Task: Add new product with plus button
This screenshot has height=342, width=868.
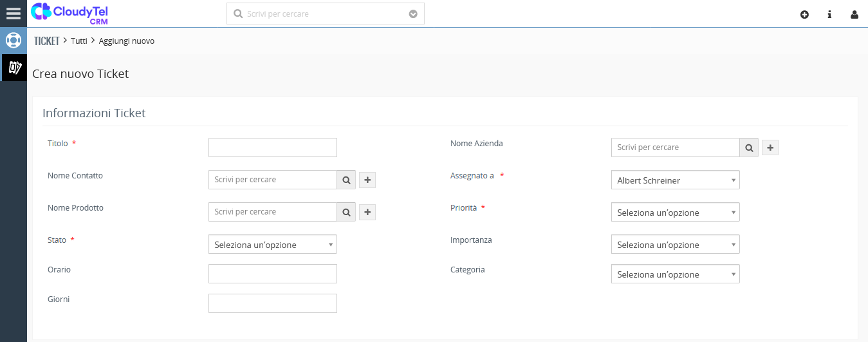Action: [367, 212]
